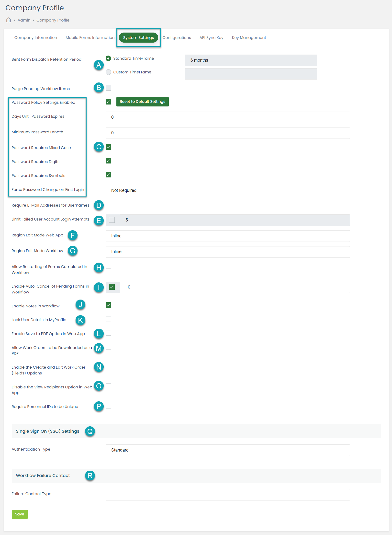Switch to the Configurations tab
This screenshot has height=535, width=392.
point(177,38)
